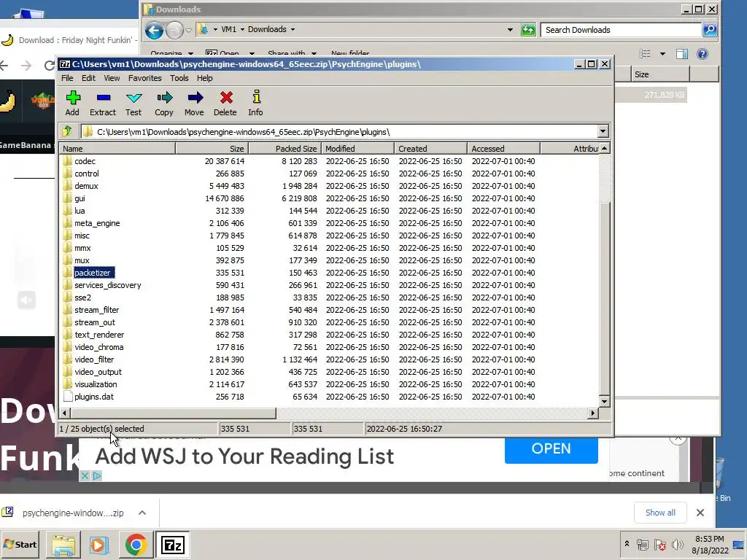Open the view options dropdown in Downloads

click(662, 54)
